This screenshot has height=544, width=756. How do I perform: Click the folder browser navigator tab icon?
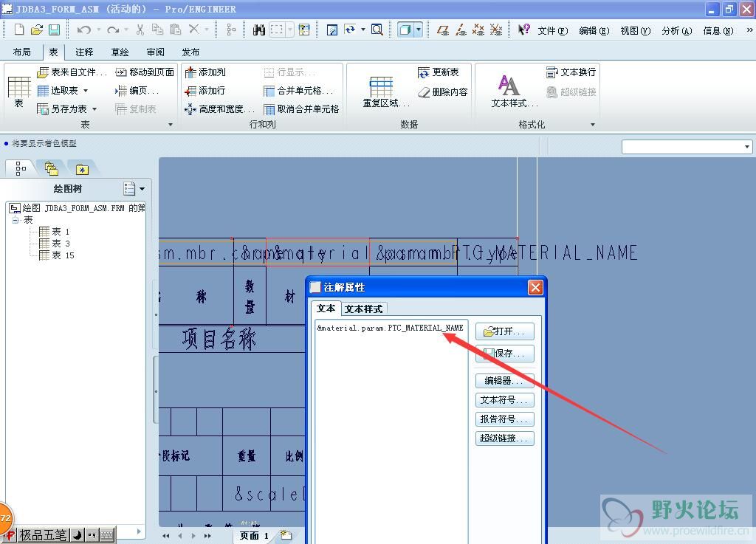click(52, 168)
